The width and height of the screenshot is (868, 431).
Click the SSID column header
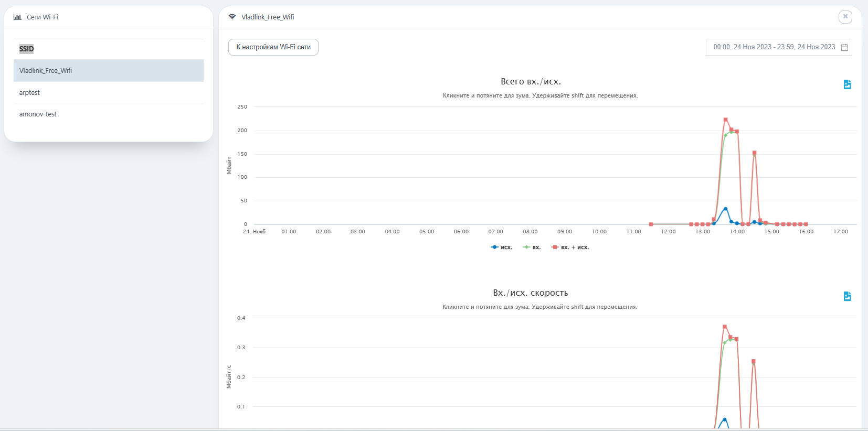click(x=26, y=49)
